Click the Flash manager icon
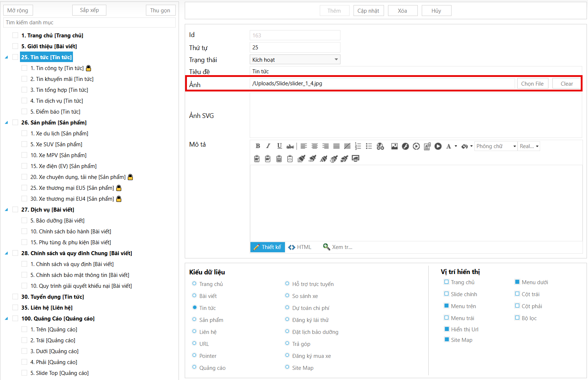 point(405,146)
